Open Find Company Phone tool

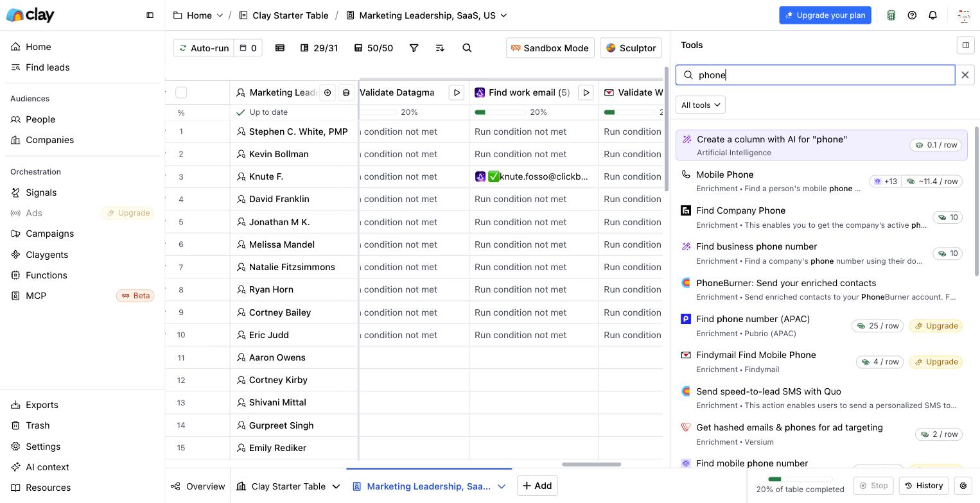tap(821, 217)
